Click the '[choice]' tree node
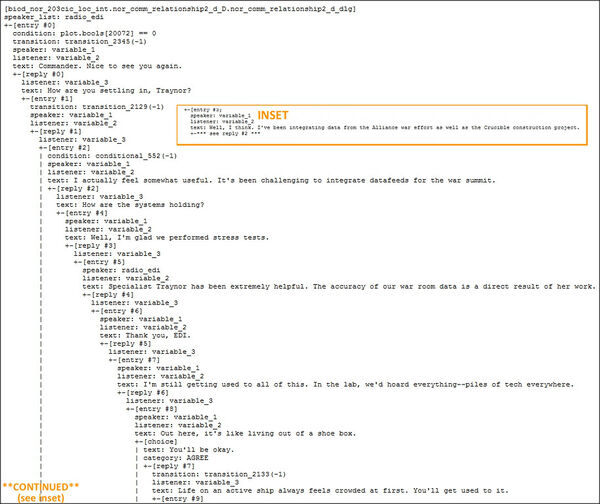 coord(156,442)
